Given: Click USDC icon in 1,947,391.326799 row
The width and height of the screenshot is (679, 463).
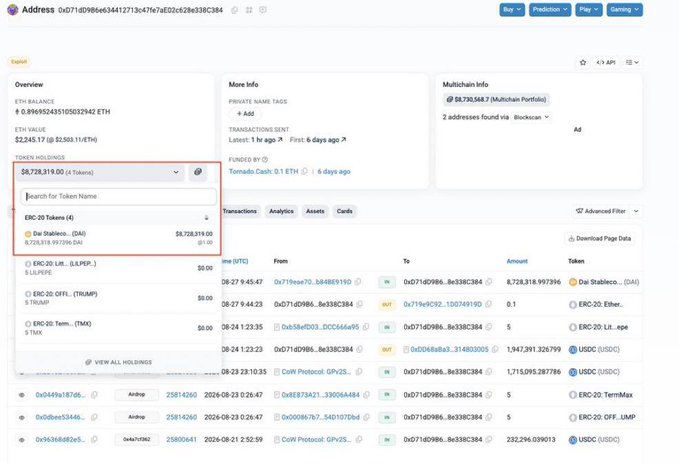Looking at the screenshot, I should click(572, 350).
